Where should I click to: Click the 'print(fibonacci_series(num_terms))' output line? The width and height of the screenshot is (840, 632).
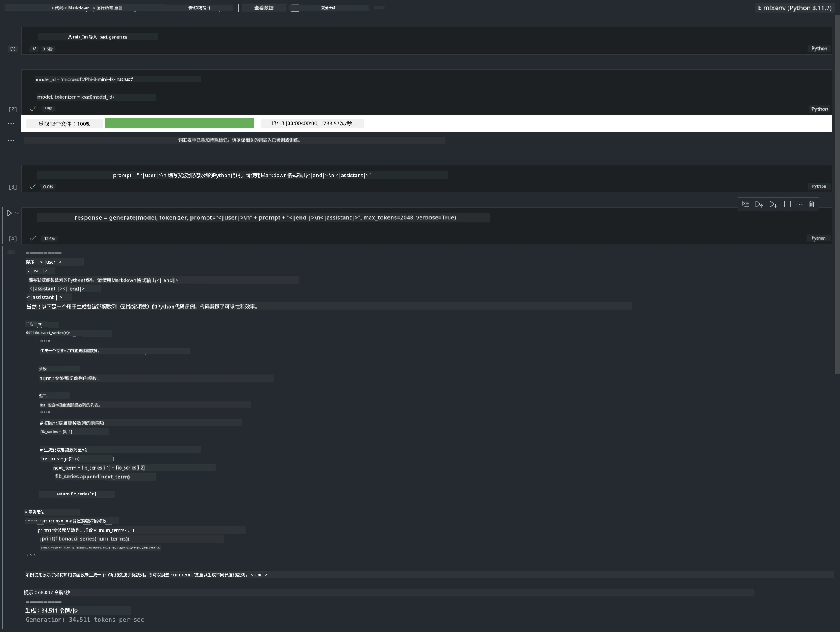coord(85,539)
